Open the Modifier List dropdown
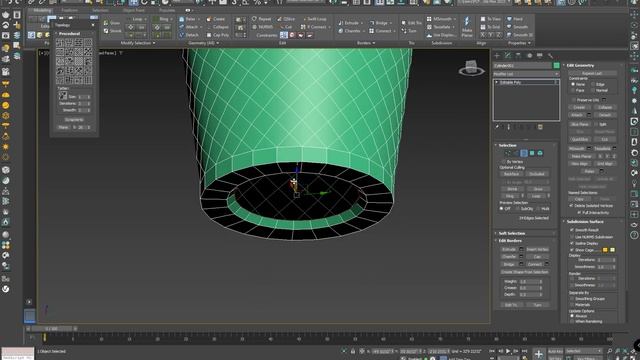Image resolution: width=640 pixels, height=360 pixels. 526,74
